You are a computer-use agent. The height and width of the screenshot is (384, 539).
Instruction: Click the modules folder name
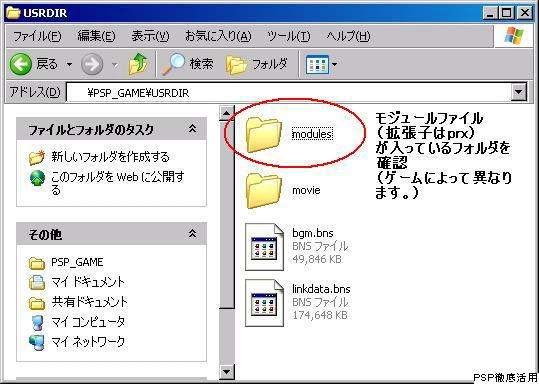pos(312,134)
